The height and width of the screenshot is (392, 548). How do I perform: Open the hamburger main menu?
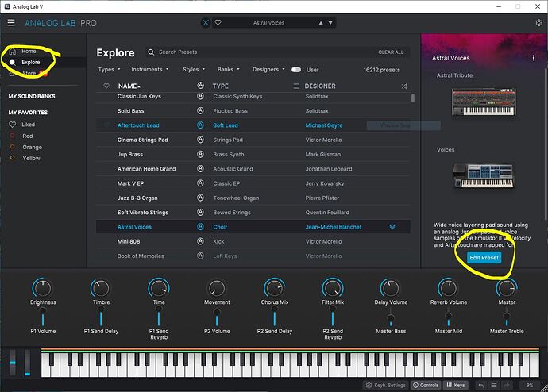tap(11, 23)
